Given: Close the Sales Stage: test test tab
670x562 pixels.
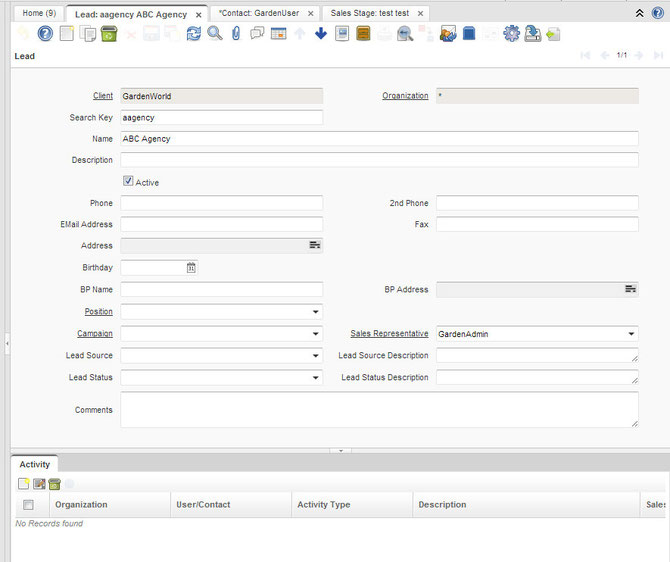Looking at the screenshot, I should point(420,14).
